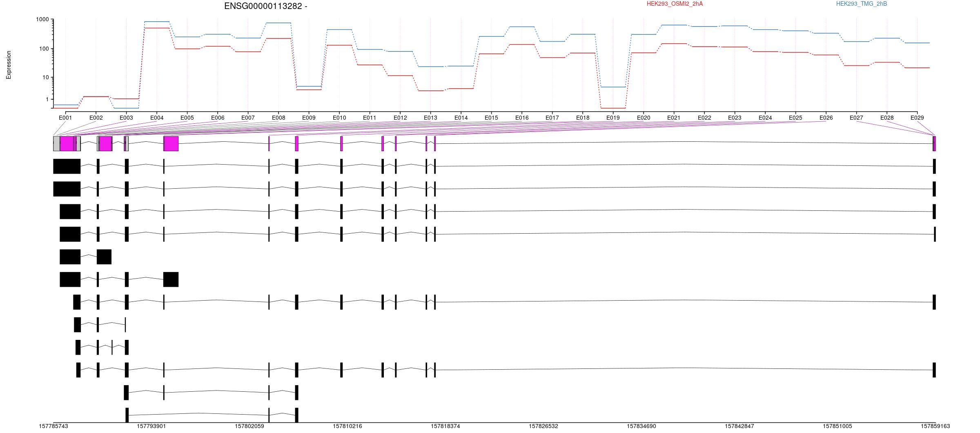Screen dimensions: 980x433
Task: Click the magenta exon at the gene model's right end
Action: (934, 143)
